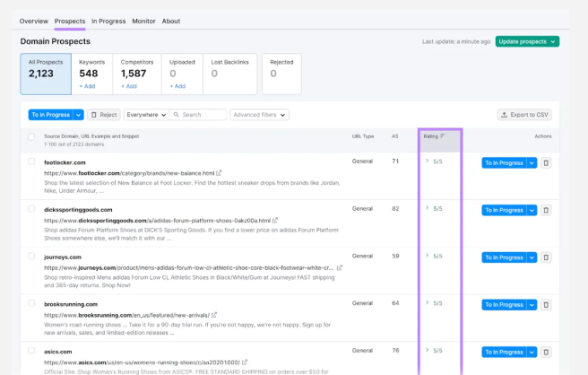Expand rating chevron for asics.com

[x=428, y=350]
